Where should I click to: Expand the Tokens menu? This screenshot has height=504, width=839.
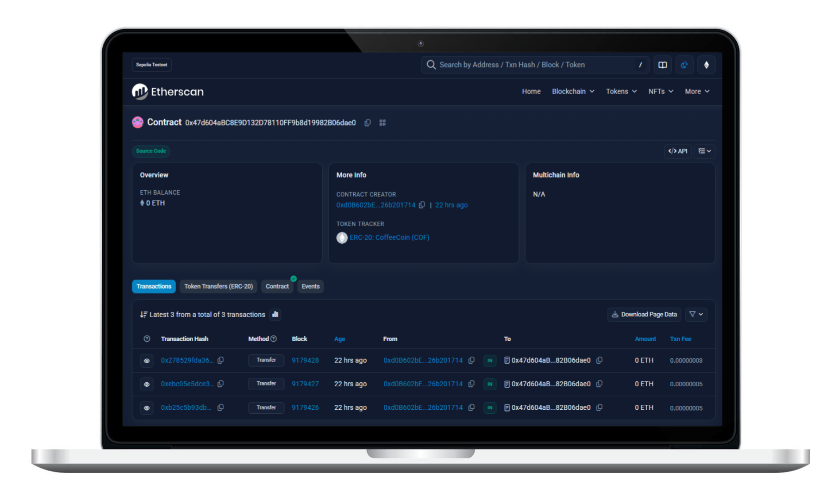(x=621, y=92)
